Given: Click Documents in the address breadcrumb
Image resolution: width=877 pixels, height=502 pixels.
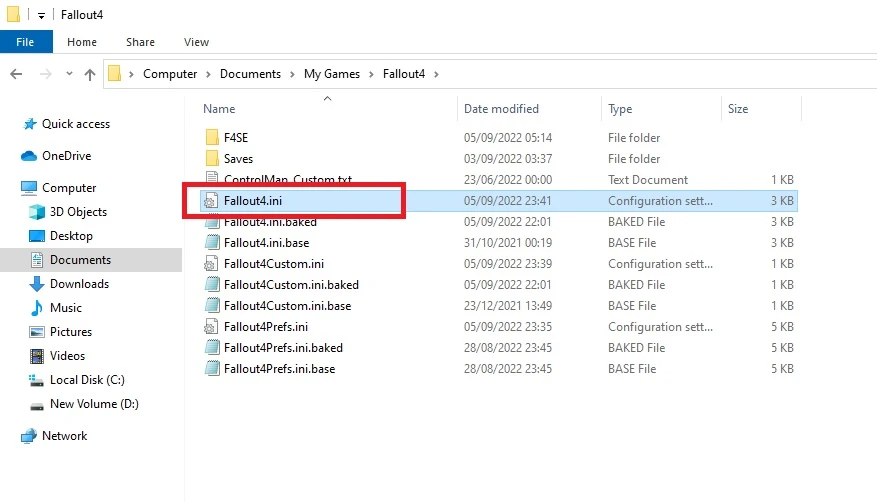Looking at the screenshot, I should point(250,74).
